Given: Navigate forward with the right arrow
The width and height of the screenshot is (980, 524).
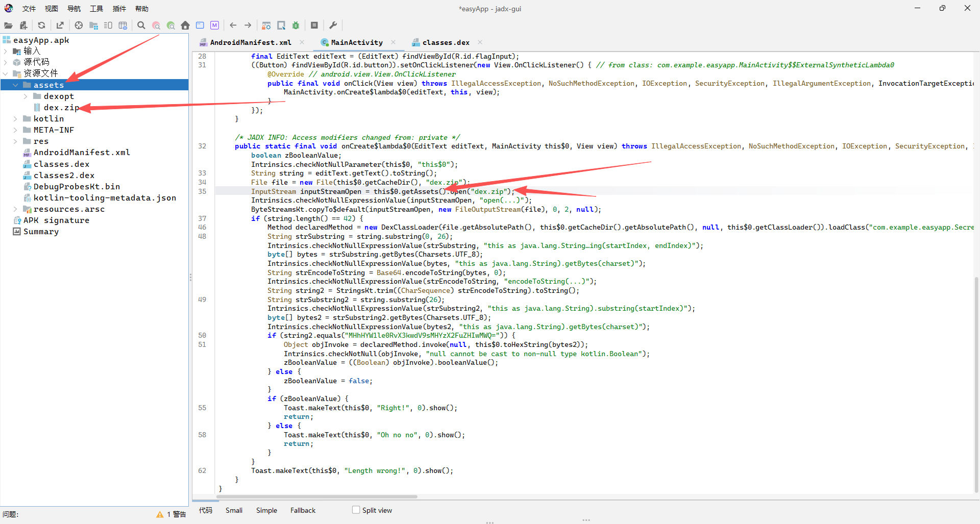Looking at the screenshot, I should click(248, 26).
